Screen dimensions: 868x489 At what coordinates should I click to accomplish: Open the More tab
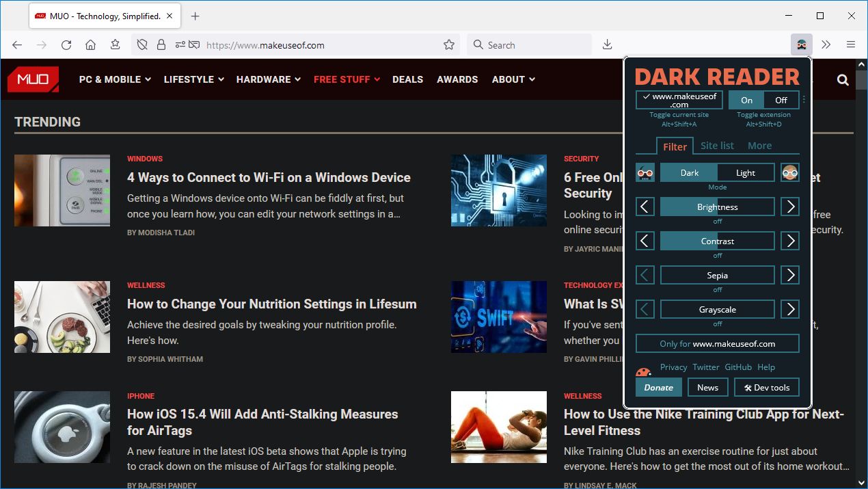(x=759, y=146)
